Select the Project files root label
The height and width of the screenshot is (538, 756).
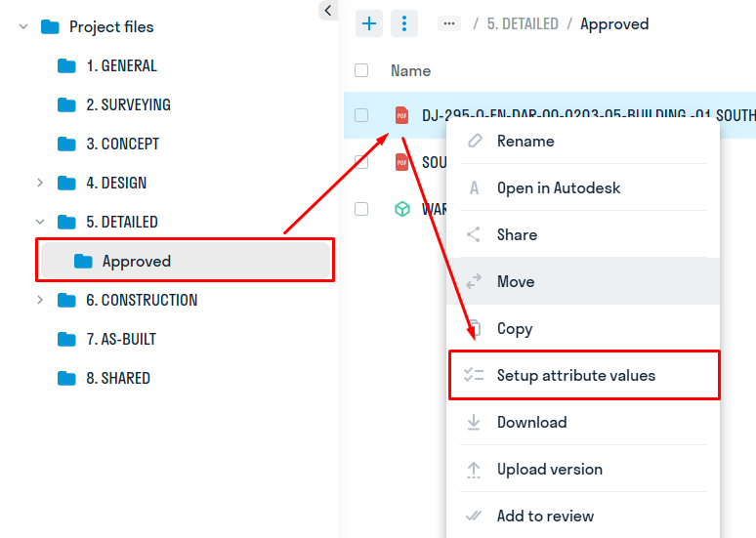point(111,27)
